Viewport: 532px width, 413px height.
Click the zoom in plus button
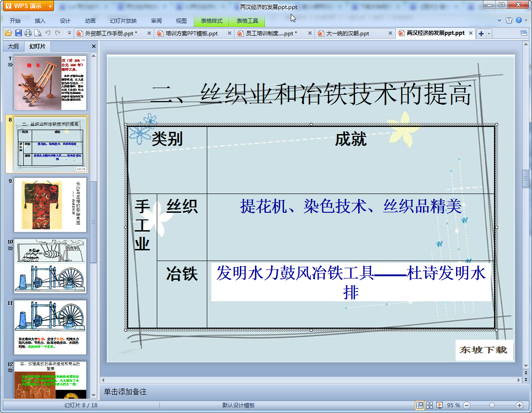tap(519, 405)
